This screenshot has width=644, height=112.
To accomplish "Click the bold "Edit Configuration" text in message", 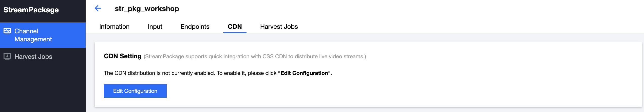I will 304,73.
